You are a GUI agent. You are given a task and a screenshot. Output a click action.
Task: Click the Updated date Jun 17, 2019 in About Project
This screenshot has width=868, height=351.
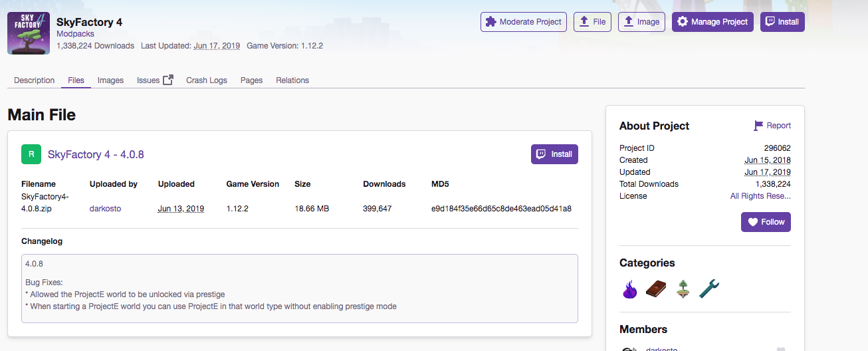tap(768, 172)
